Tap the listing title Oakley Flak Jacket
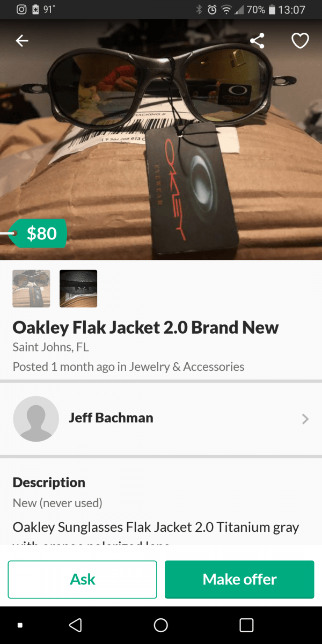 [145, 327]
